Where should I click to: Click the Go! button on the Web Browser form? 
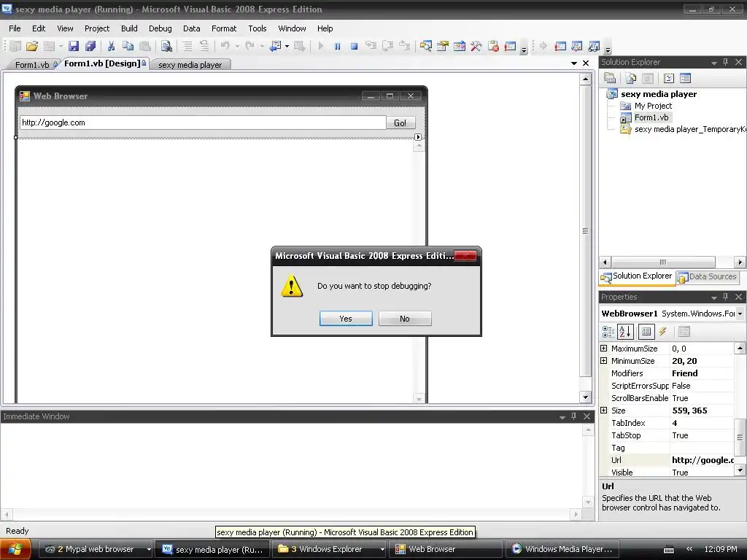click(400, 122)
